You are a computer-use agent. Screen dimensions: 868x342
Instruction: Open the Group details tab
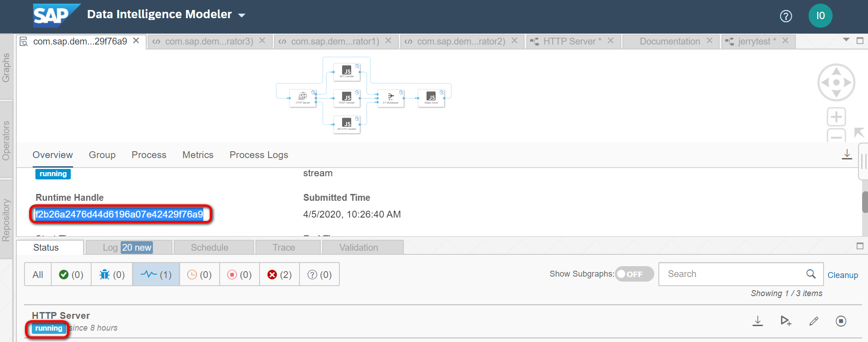coord(102,155)
